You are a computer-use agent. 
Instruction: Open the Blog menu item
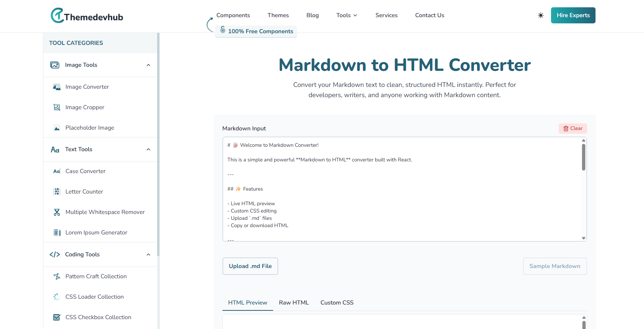click(x=312, y=15)
